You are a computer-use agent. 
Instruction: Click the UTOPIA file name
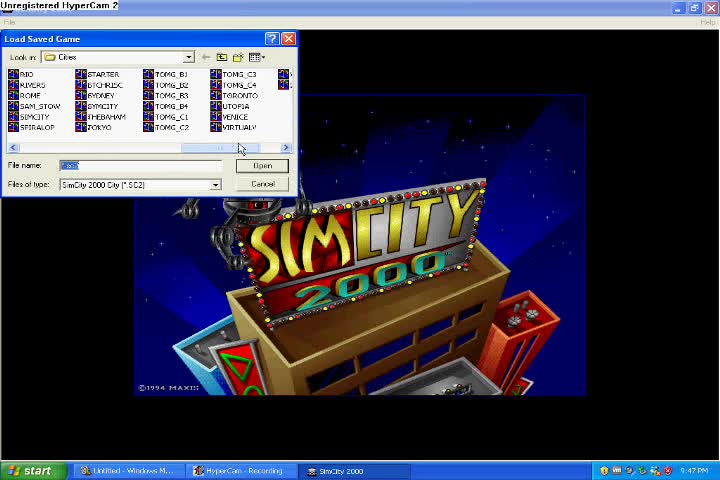236,106
